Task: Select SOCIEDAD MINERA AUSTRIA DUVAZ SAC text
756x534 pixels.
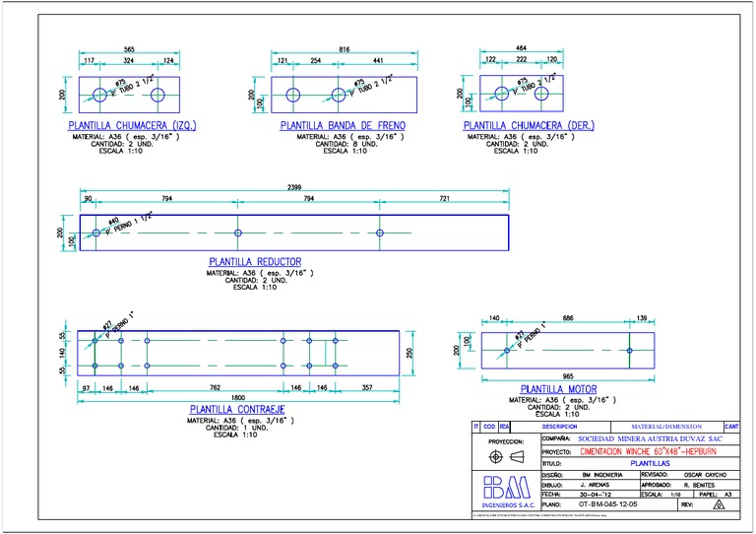Action: pos(650,439)
